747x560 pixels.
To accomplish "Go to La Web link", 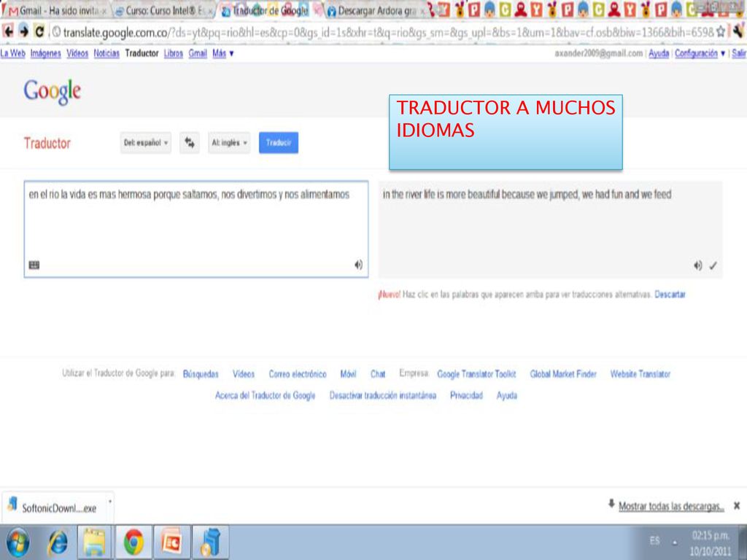I will pos(13,53).
